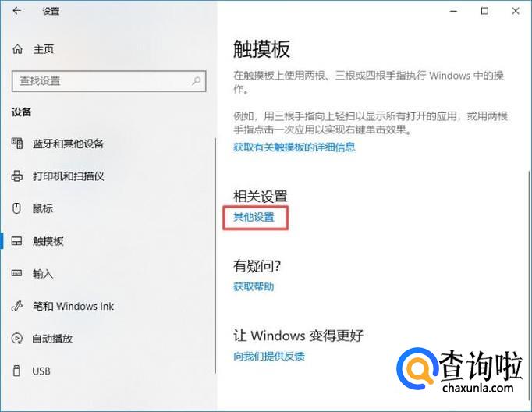Click 向我们提供反馈 feedback link
Screen dimensions: 532x412
[269, 356]
